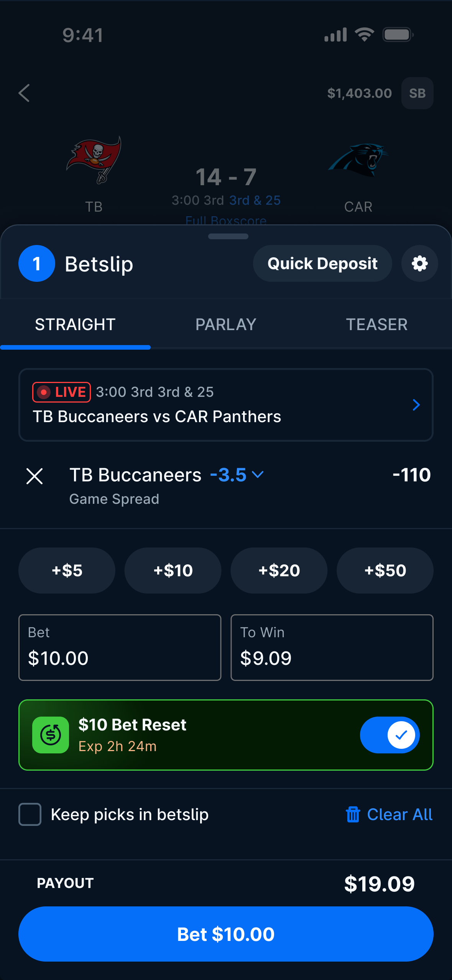Open live game details chevron
The width and height of the screenshot is (452, 980).
(416, 405)
